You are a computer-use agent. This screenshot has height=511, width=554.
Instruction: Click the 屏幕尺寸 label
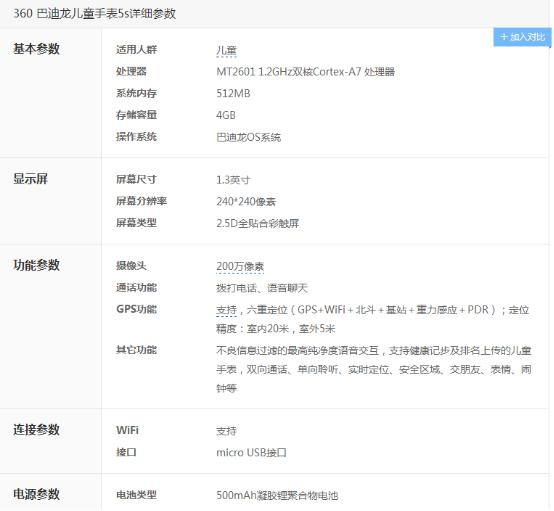pyautogui.click(x=136, y=180)
